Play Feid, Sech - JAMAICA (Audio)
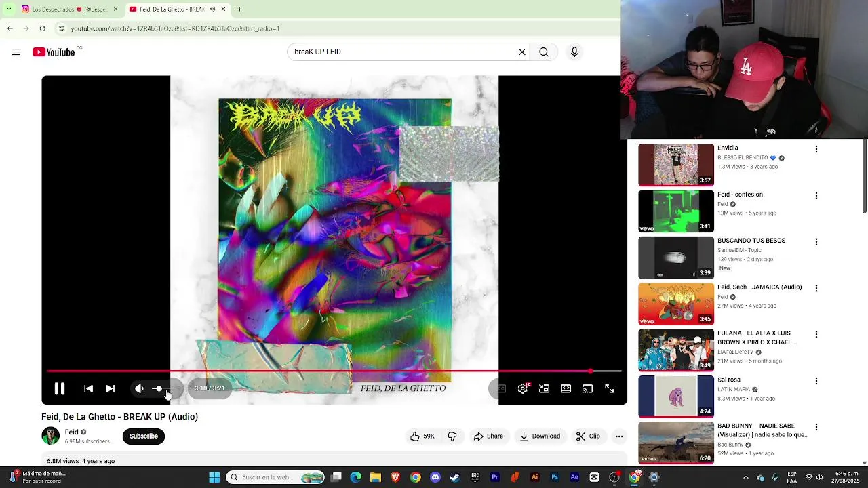Screen dimensions: 868x488 tap(676, 304)
